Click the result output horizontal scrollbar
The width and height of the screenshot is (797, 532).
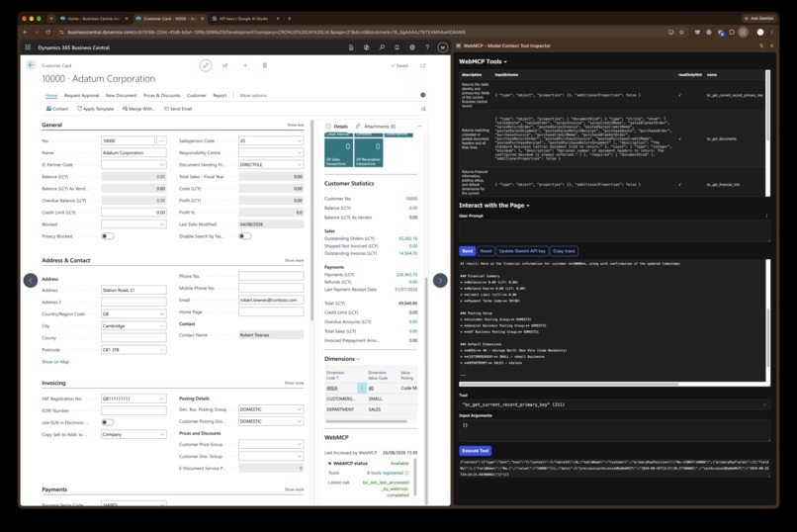[x=570, y=384]
